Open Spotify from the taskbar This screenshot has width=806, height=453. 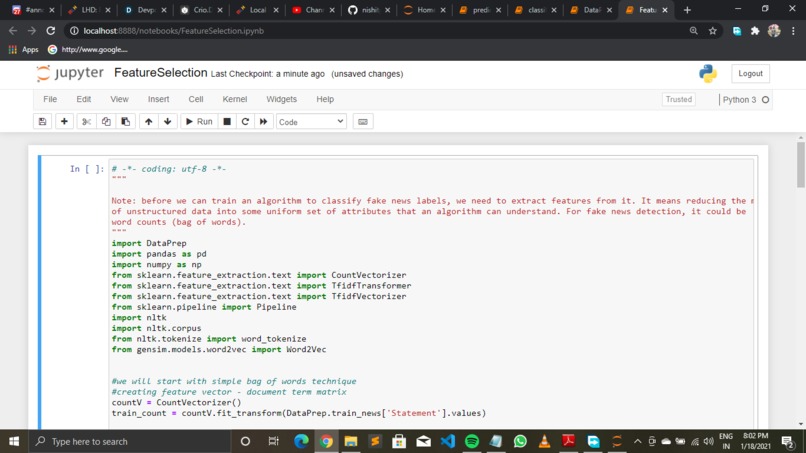coord(472,441)
